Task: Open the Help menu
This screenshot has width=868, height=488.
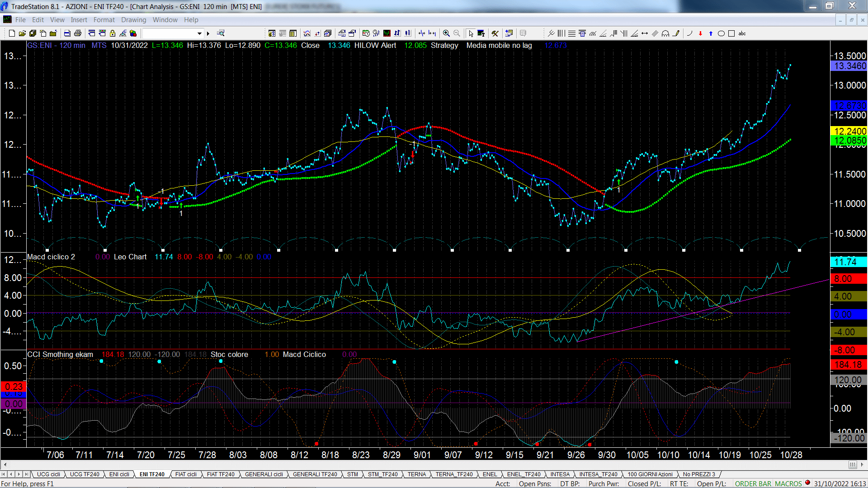Action: (x=191, y=20)
